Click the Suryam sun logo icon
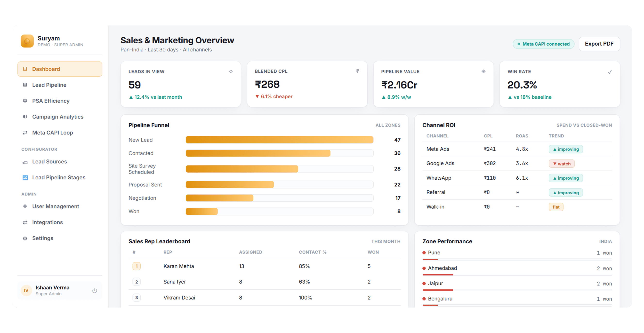644x333 pixels. tap(27, 41)
